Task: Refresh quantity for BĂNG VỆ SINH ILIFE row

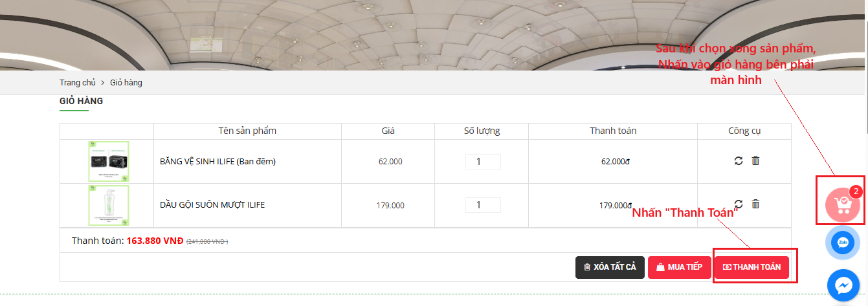Action: pyautogui.click(x=739, y=160)
